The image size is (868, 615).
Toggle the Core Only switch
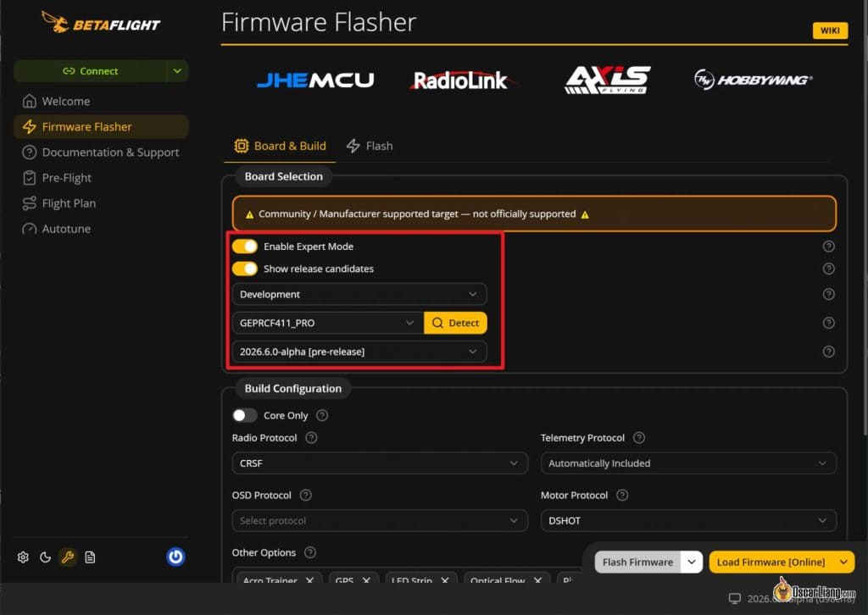pyautogui.click(x=244, y=415)
